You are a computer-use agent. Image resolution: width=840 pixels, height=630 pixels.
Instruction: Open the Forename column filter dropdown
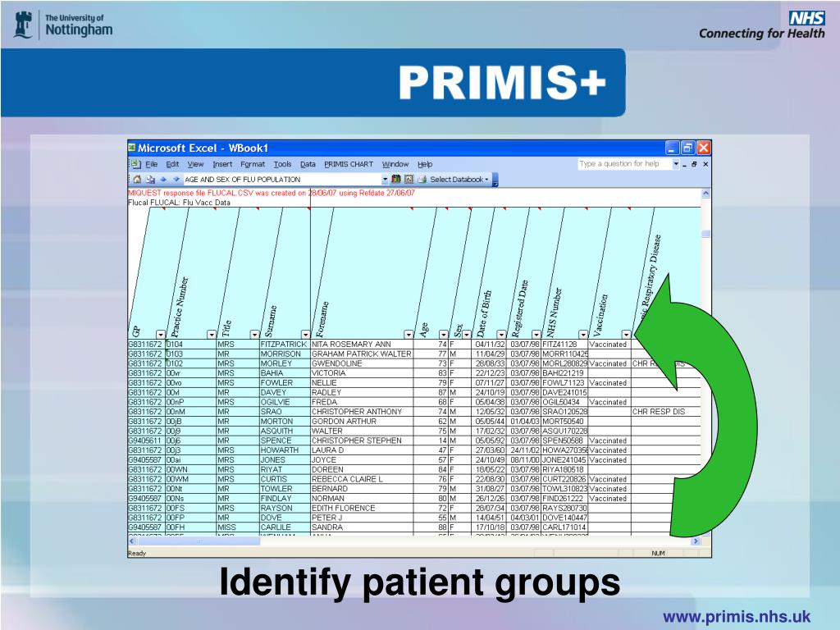tap(409, 335)
